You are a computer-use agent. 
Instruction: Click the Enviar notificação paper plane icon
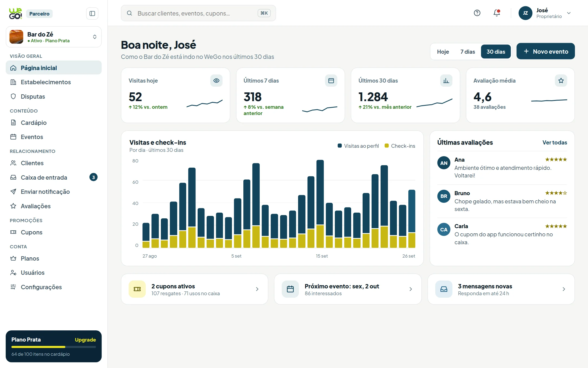tap(13, 192)
